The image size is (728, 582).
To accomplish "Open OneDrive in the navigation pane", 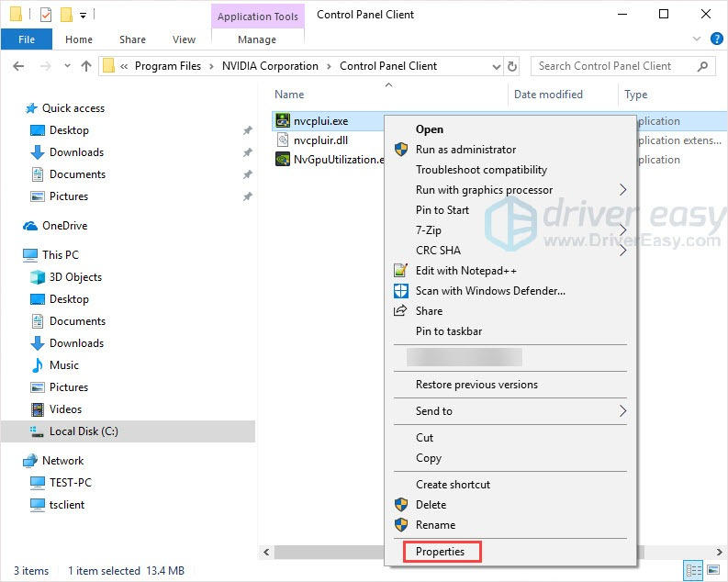I will (64, 226).
